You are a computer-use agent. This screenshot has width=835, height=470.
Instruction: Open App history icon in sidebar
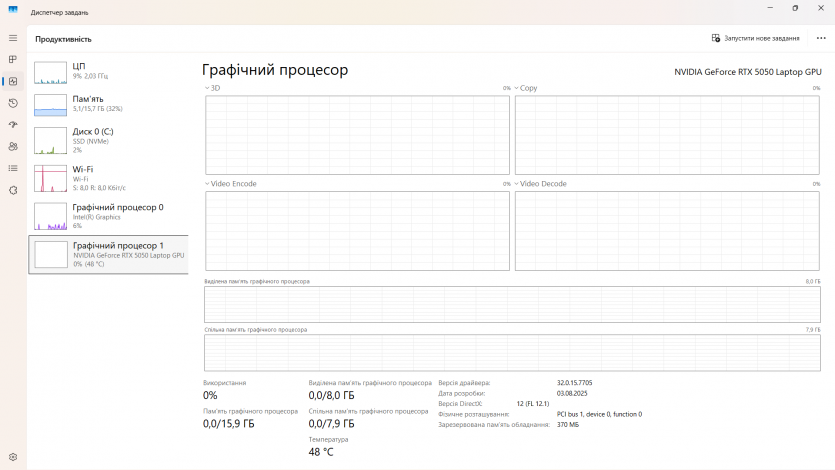pyautogui.click(x=13, y=103)
